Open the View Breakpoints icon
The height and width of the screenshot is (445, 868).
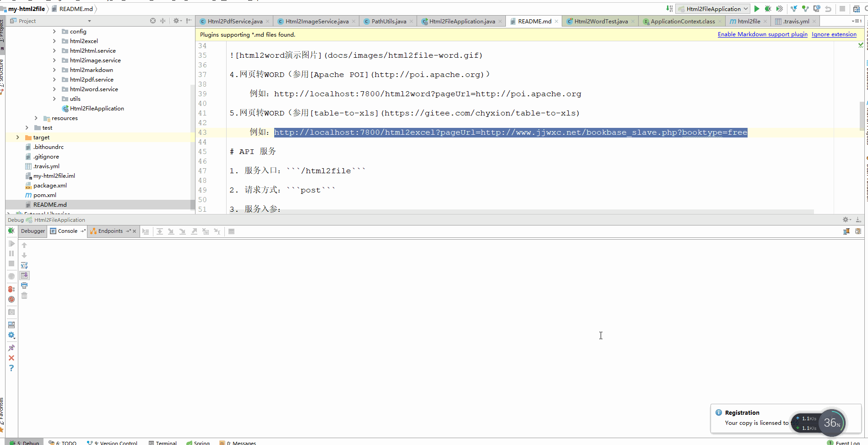coord(11,289)
